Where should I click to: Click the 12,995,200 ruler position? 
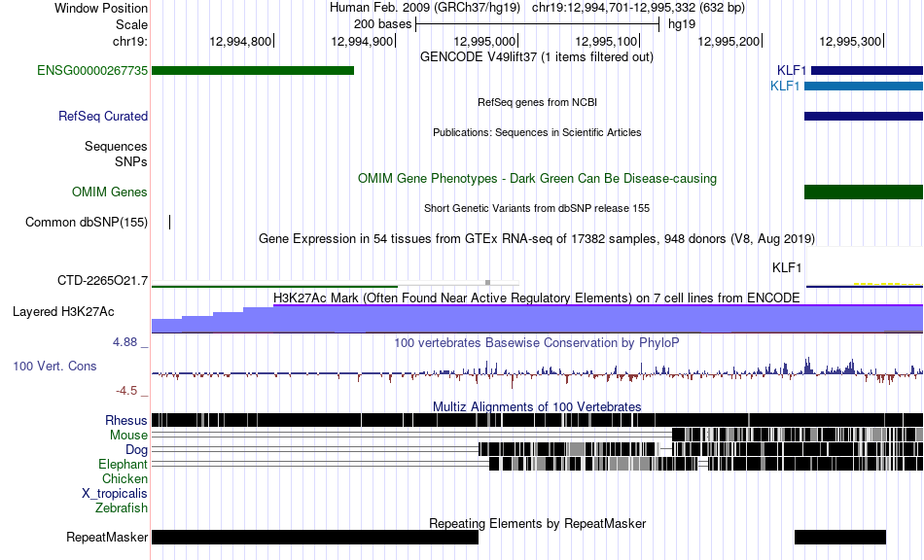[729, 41]
